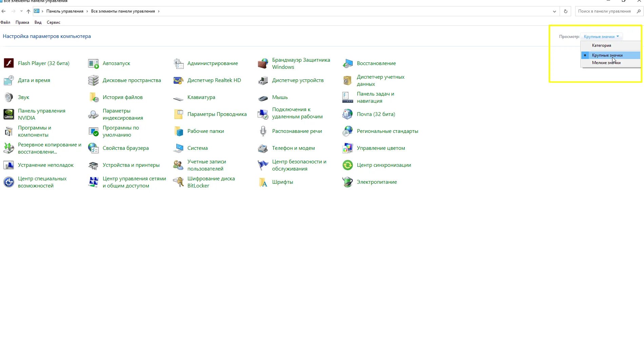Click the Распознавание речи microphone icon
Image resolution: width=644 pixels, height=339 pixels.
coord(263,131)
